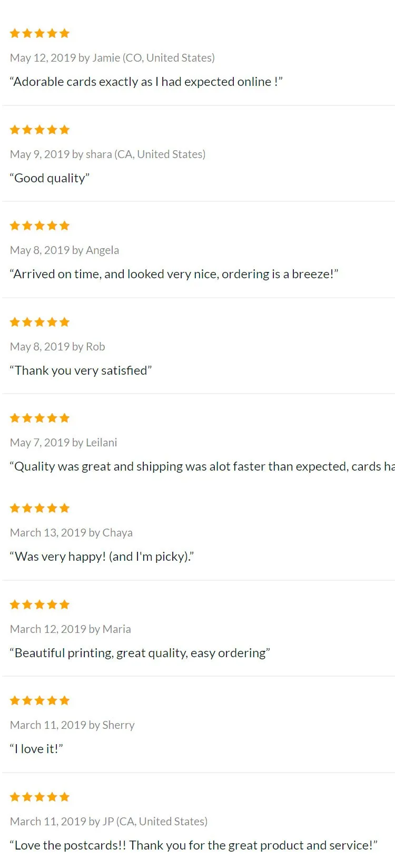Click the "I love it!" review text
This screenshot has width=395, height=868.
point(36,749)
